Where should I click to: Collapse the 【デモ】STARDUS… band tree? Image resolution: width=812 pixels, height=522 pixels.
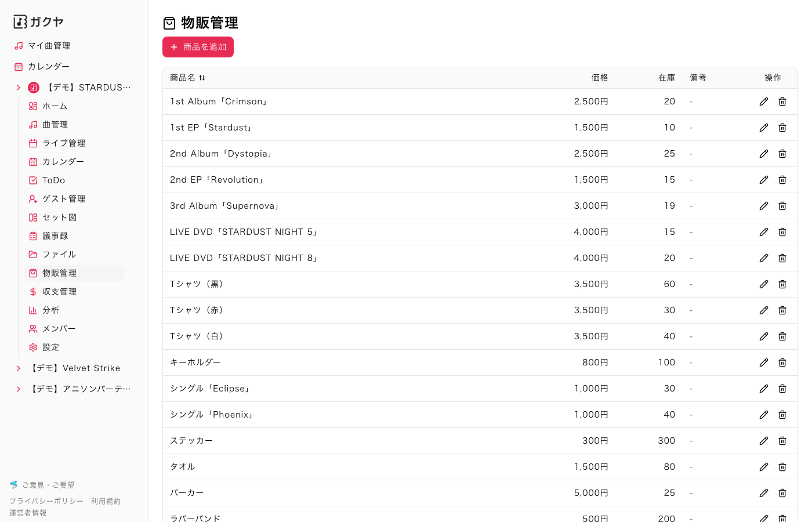tap(19, 88)
